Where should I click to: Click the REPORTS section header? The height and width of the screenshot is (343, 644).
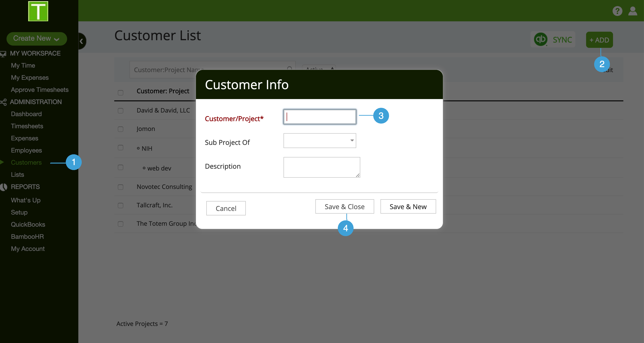(x=25, y=187)
